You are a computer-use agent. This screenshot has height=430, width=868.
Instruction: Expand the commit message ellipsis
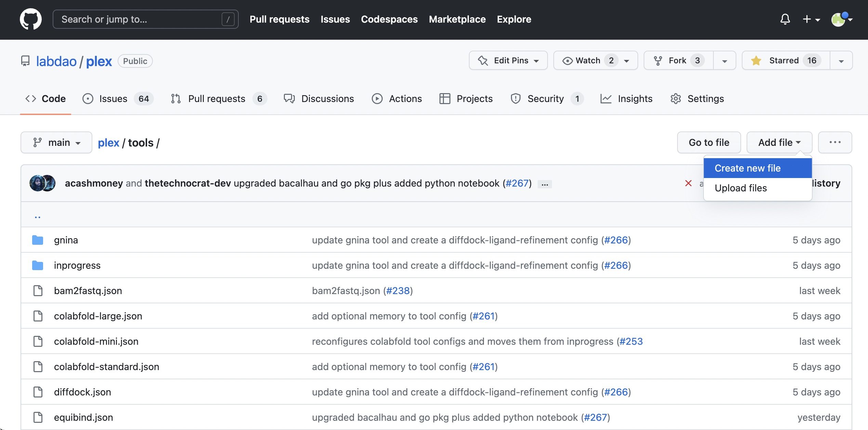pyautogui.click(x=545, y=184)
